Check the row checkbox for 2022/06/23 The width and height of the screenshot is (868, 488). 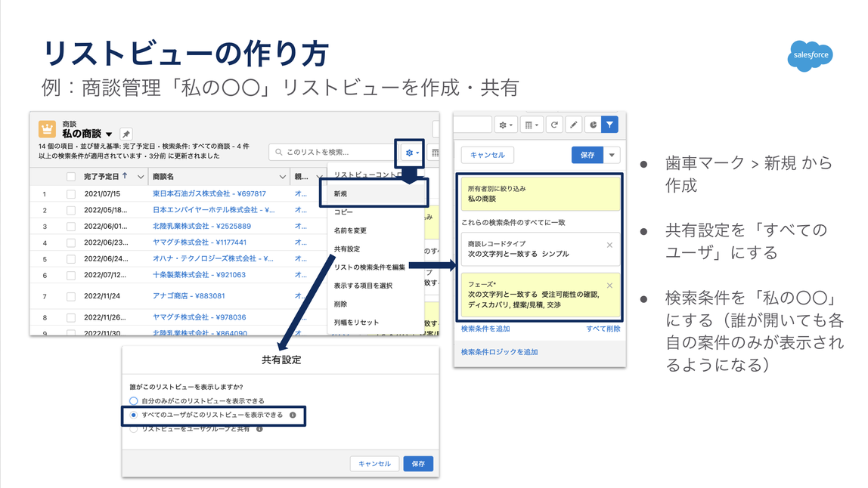tap(71, 242)
